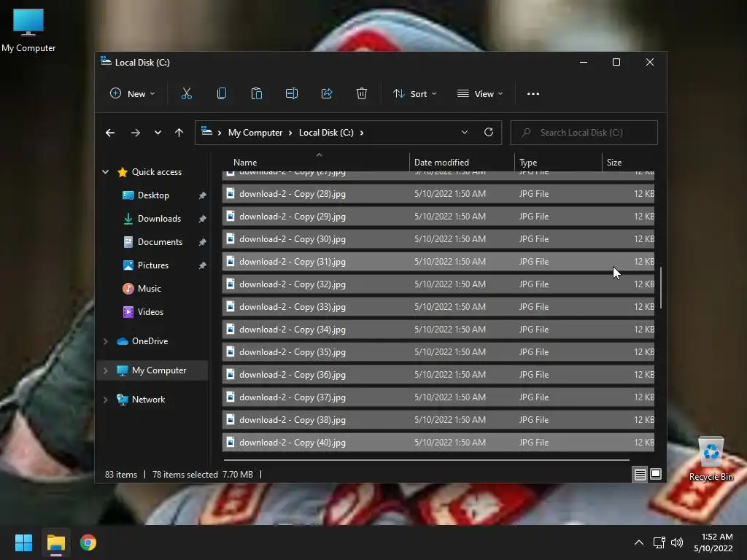
Task: Open the Sort dropdown menu
Action: [x=414, y=94]
